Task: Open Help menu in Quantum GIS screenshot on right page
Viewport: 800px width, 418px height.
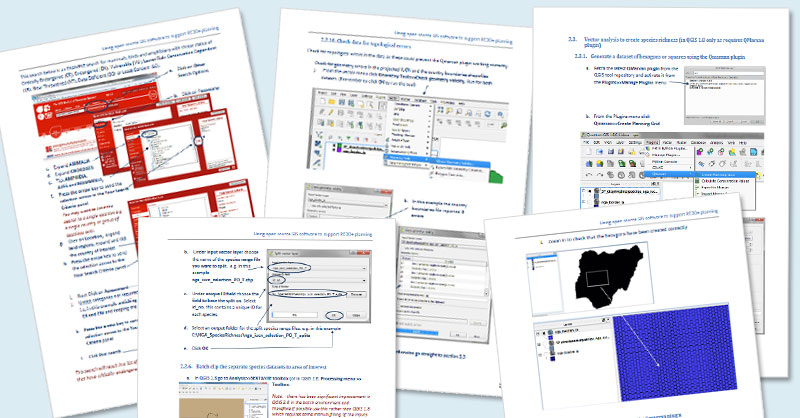Action: [742, 142]
